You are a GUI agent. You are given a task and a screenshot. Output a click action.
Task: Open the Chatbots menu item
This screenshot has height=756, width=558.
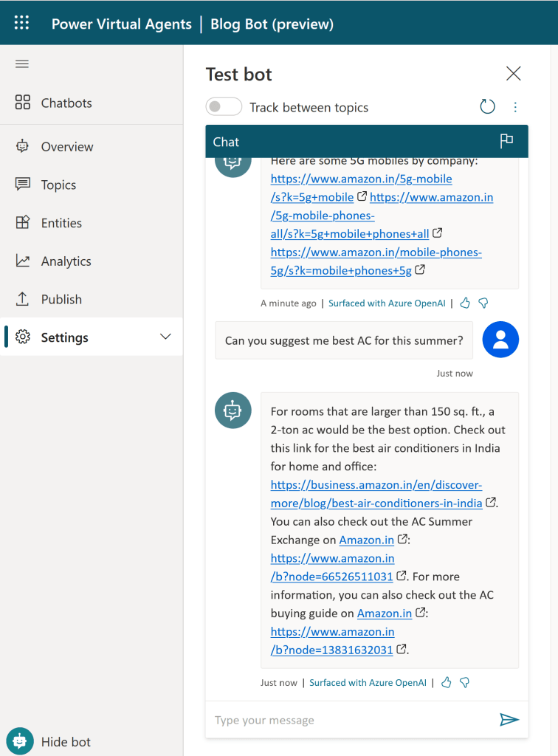pyautogui.click(x=66, y=103)
